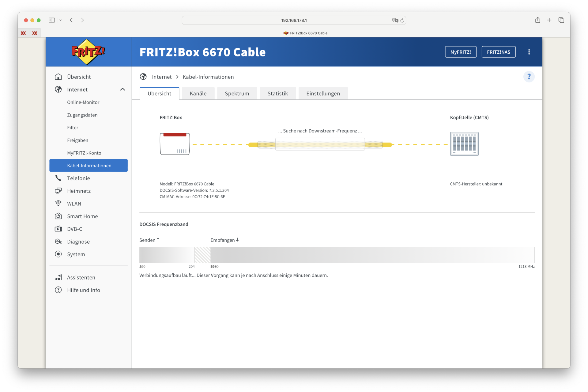
Task: Select the second pinned XX tab
Action: coord(35,33)
